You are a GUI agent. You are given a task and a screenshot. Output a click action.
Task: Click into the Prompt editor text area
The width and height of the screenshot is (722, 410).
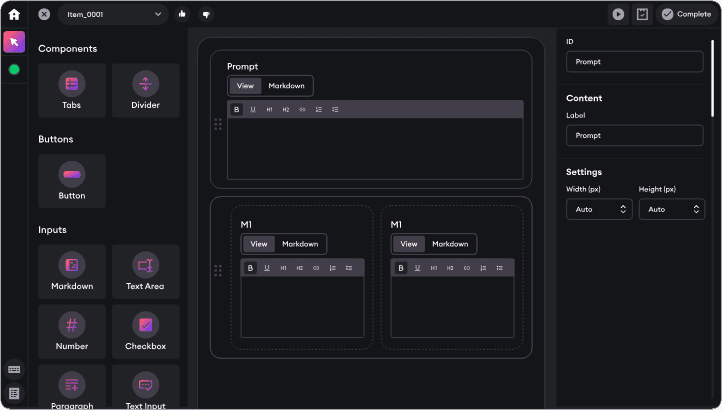[375, 149]
